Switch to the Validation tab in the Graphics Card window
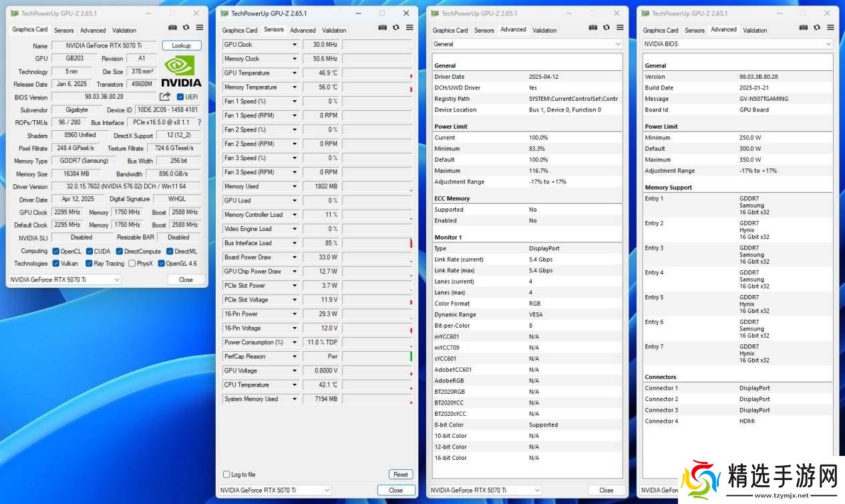 coord(124,30)
